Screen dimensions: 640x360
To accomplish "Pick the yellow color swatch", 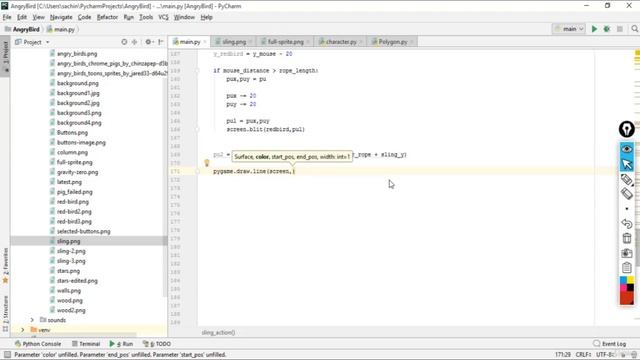I will (x=630, y=280).
